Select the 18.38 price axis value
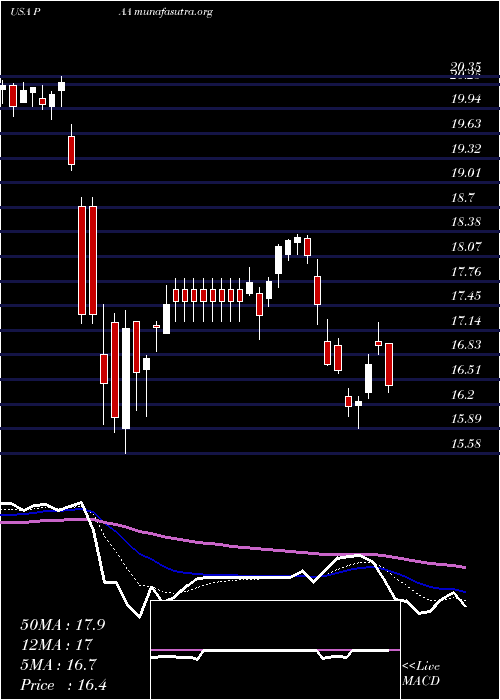500x700 pixels. 466,222
